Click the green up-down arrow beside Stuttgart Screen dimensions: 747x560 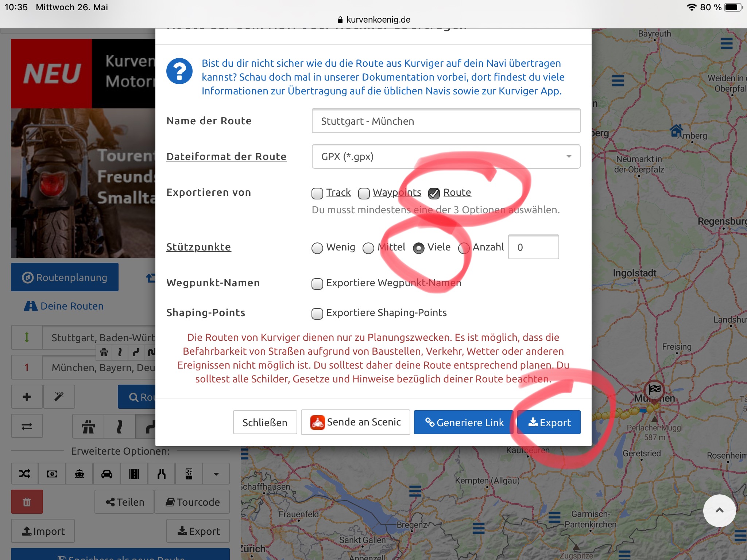coord(27,337)
